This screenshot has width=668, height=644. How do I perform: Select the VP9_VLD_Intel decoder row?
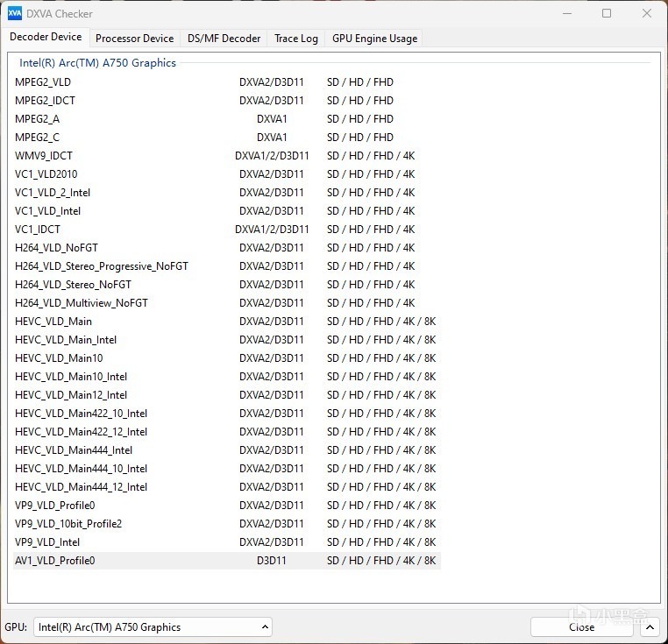pos(227,542)
